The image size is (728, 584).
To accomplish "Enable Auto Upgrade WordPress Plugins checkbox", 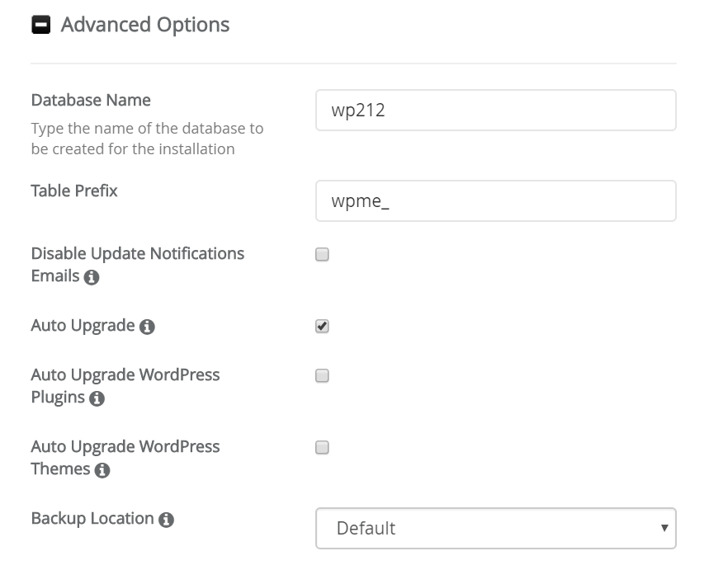I will [322, 375].
